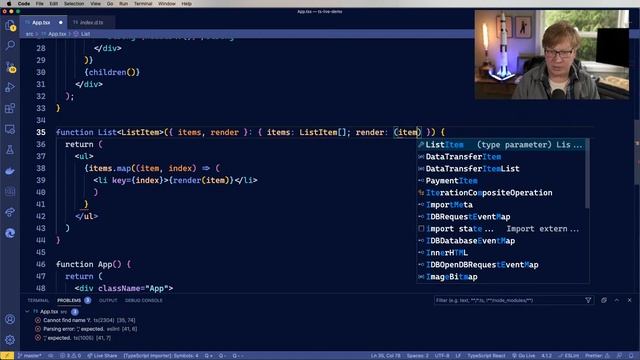Select the PROBLEMS panel tab
Screen dimensions: 640x360
[x=69, y=300]
